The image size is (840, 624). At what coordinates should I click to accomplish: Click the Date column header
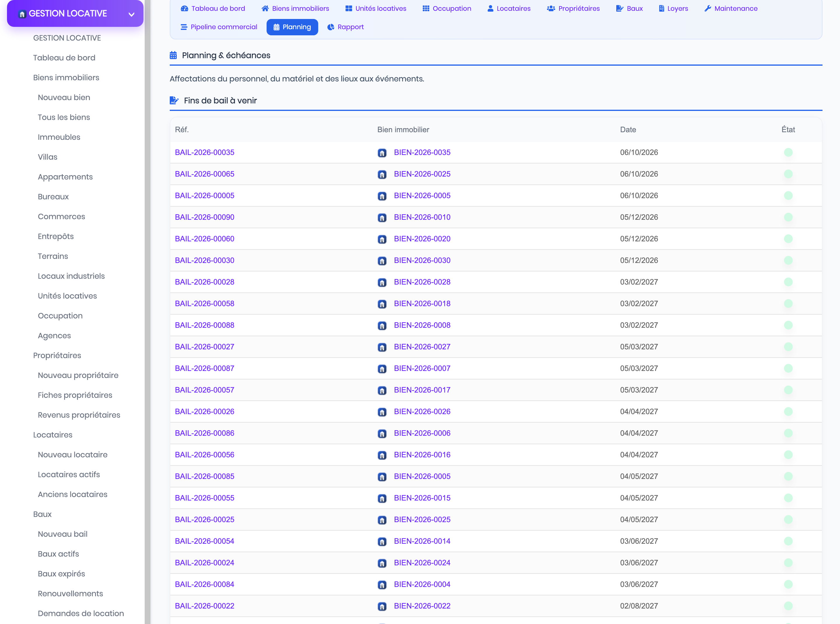628,130
